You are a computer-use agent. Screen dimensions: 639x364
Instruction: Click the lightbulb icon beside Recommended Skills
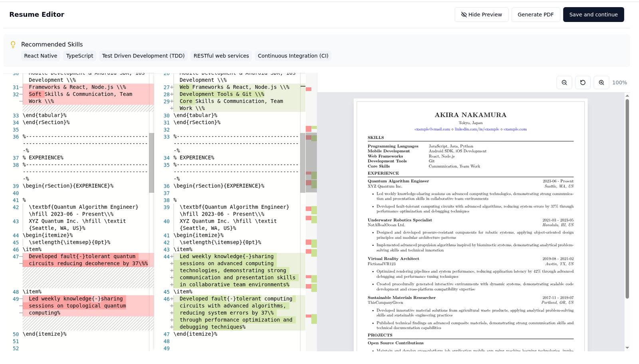13,45
